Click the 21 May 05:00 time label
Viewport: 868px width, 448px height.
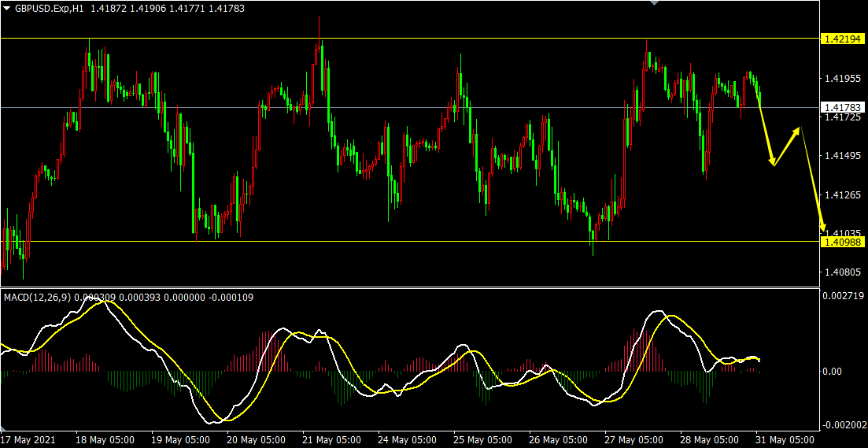click(331, 439)
